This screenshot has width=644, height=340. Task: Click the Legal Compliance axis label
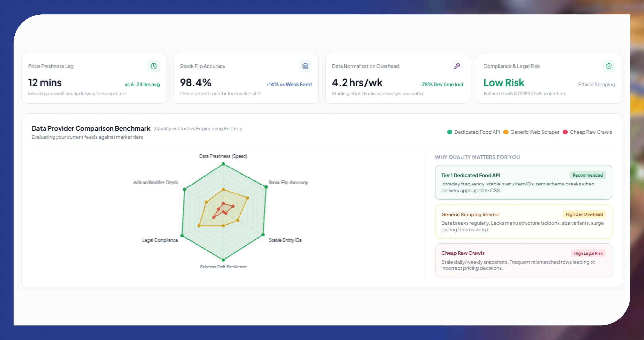[x=160, y=240]
